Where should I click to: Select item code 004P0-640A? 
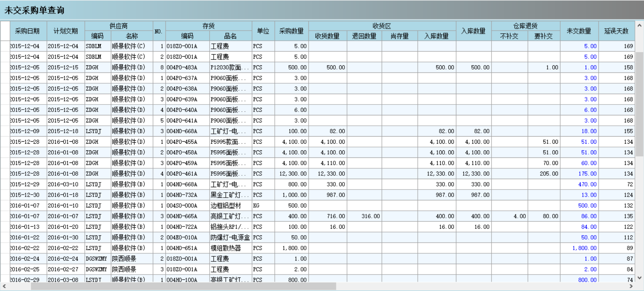tap(187, 110)
